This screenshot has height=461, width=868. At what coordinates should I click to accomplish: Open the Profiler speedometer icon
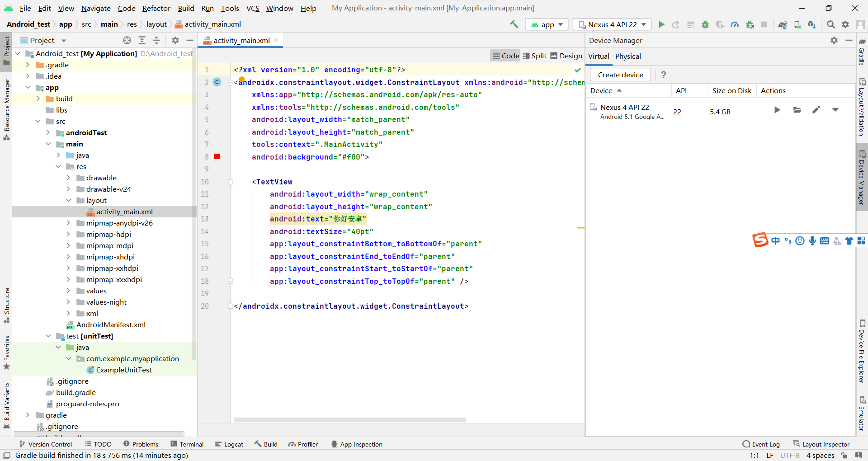tap(735, 24)
